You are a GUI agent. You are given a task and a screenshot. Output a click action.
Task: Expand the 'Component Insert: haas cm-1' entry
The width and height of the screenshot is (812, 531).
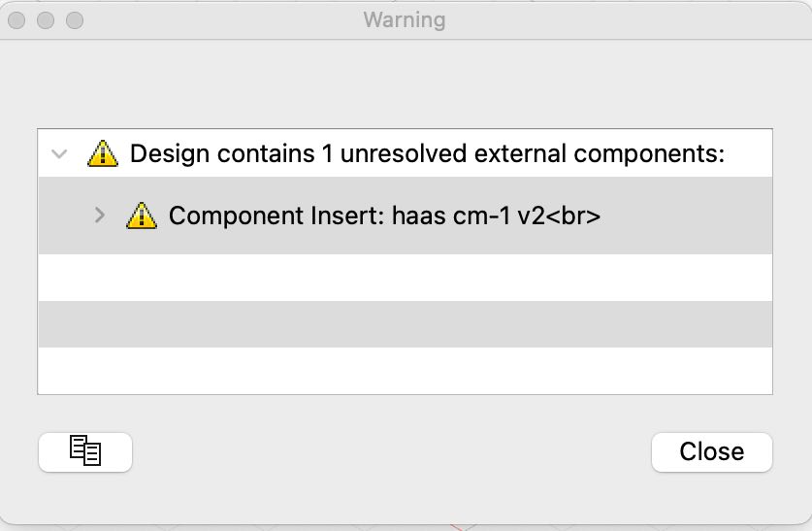[x=99, y=216]
